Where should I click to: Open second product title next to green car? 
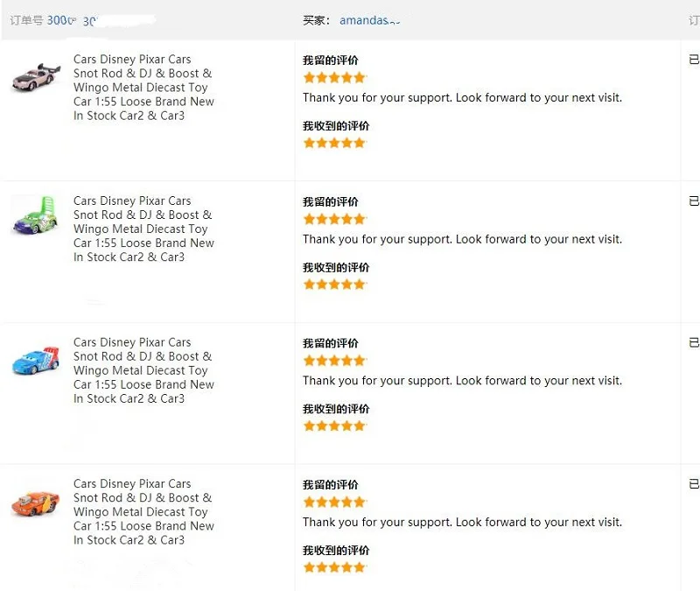click(143, 229)
